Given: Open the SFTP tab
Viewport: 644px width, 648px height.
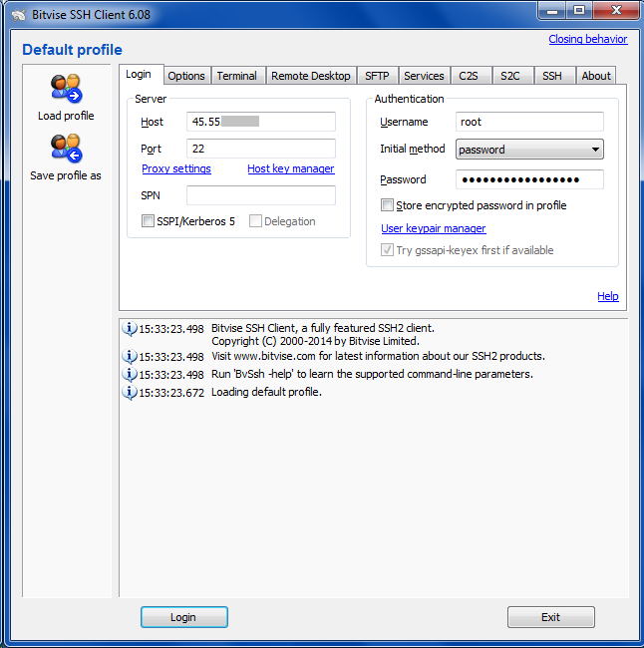Looking at the screenshot, I should (x=377, y=76).
